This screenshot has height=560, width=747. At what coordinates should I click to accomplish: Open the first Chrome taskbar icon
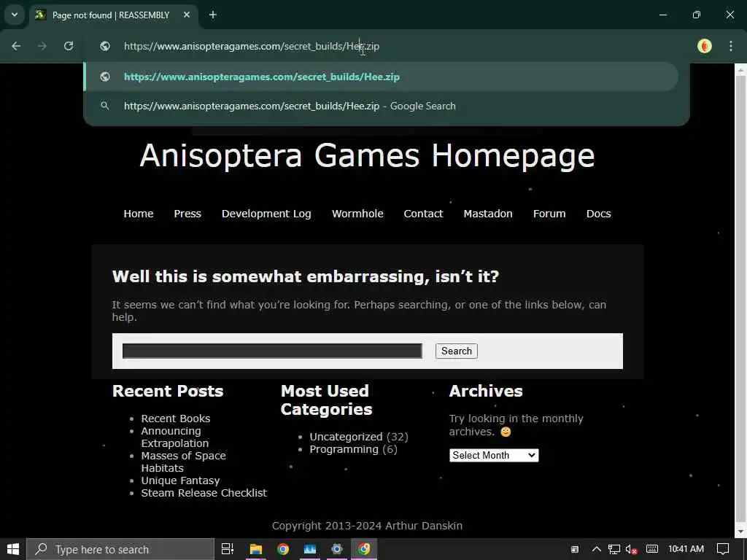tap(283, 549)
